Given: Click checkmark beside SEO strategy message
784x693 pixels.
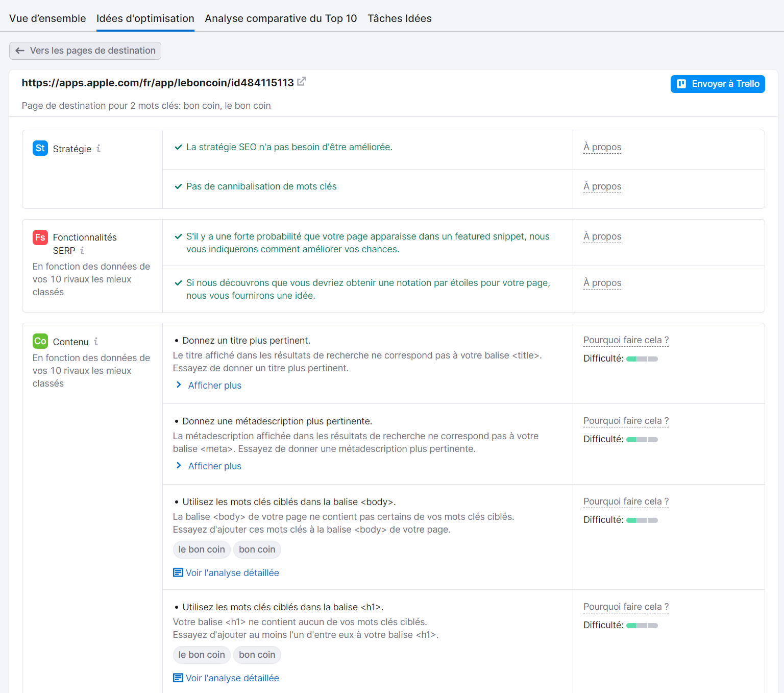Looking at the screenshot, I should pos(179,147).
